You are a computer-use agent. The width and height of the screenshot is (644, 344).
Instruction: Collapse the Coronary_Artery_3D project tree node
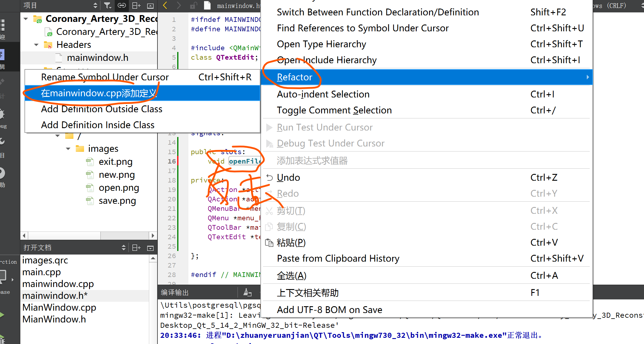coord(26,19)
